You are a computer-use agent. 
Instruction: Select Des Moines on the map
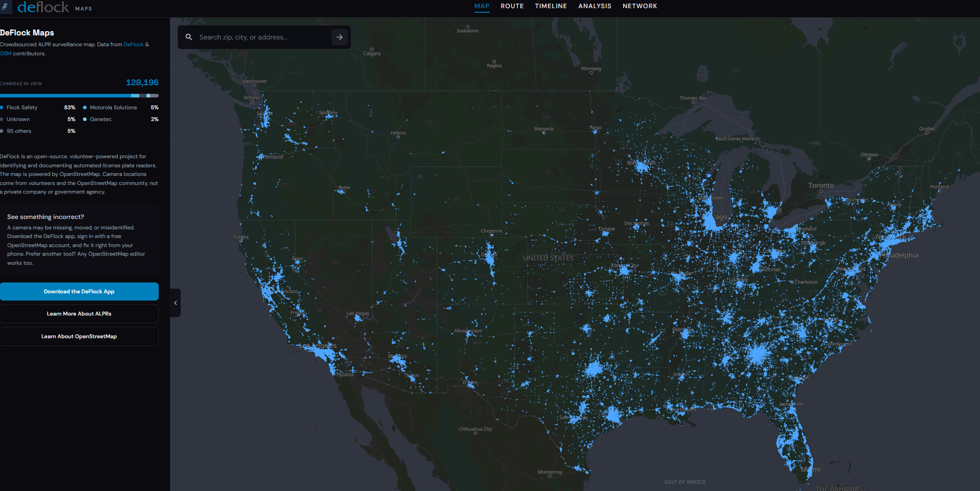pos(637,223)
